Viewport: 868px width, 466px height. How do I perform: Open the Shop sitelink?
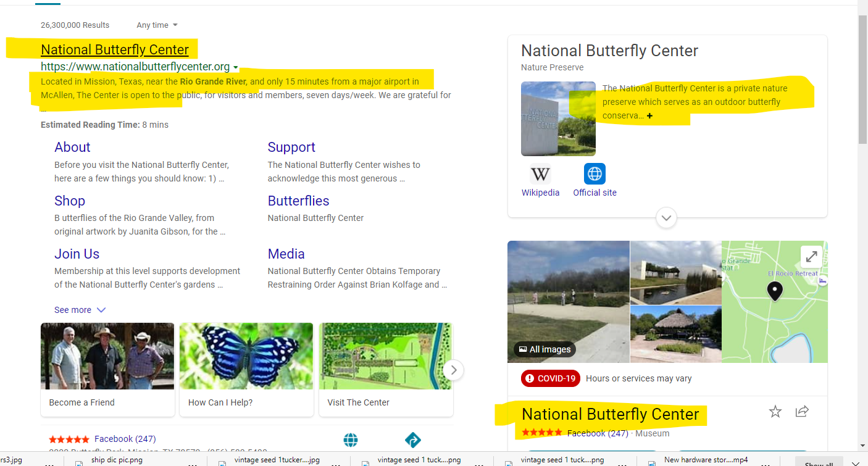coord(70,201)
